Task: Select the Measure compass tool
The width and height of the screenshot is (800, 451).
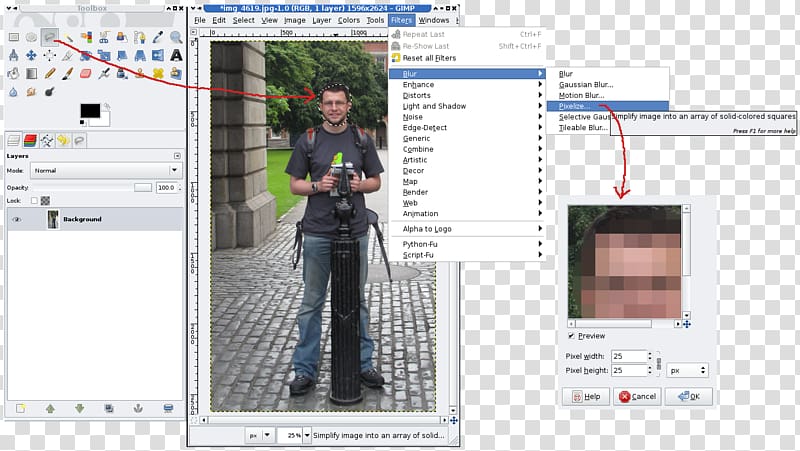Action: tap(14, 56)
